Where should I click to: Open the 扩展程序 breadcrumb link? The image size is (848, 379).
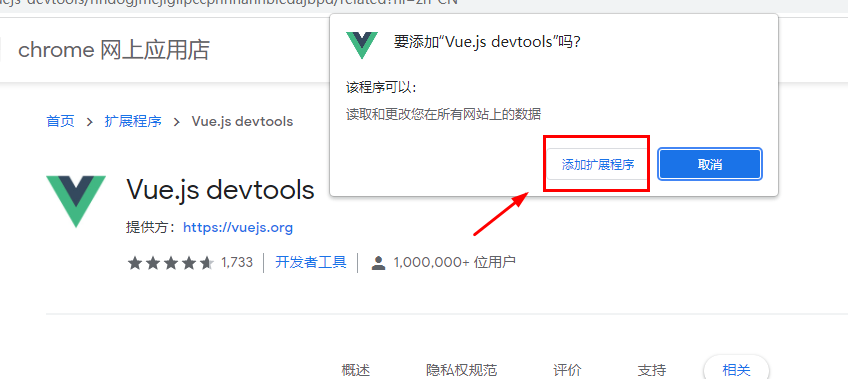[x=132, y=121]
